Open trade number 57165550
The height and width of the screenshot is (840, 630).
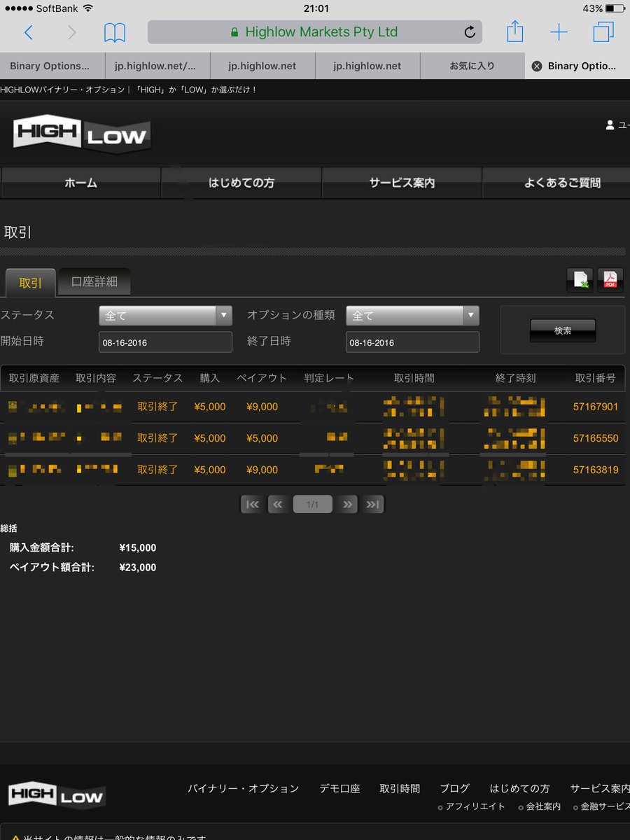click(596, 438)
